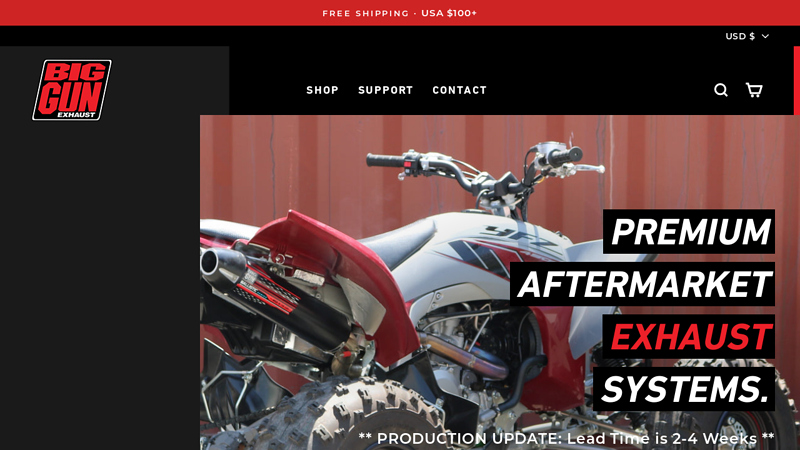
Task: View the shopping cart icon
Action: pos(754,90)
